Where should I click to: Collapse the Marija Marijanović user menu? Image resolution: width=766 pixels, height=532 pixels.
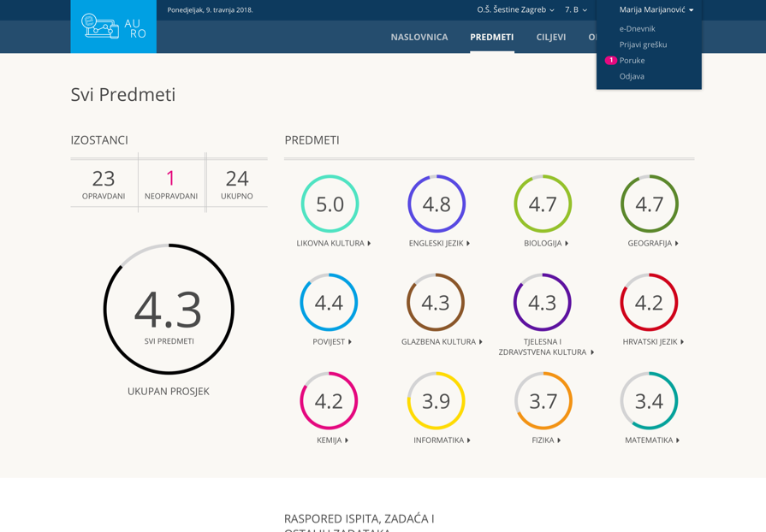point(656,9)
